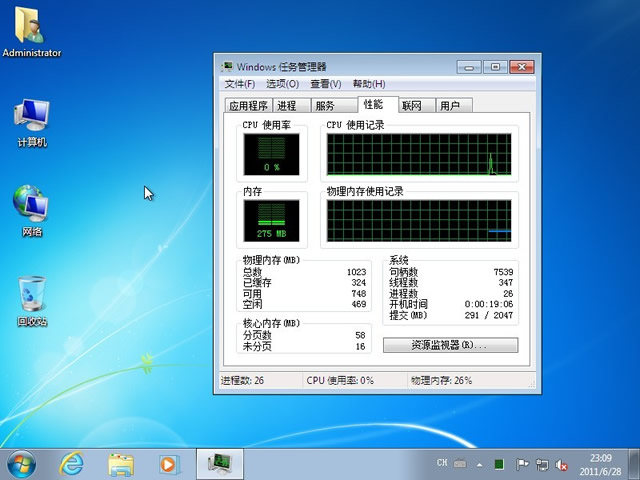Click the 未分页 value 16

(x=360, y=346)
